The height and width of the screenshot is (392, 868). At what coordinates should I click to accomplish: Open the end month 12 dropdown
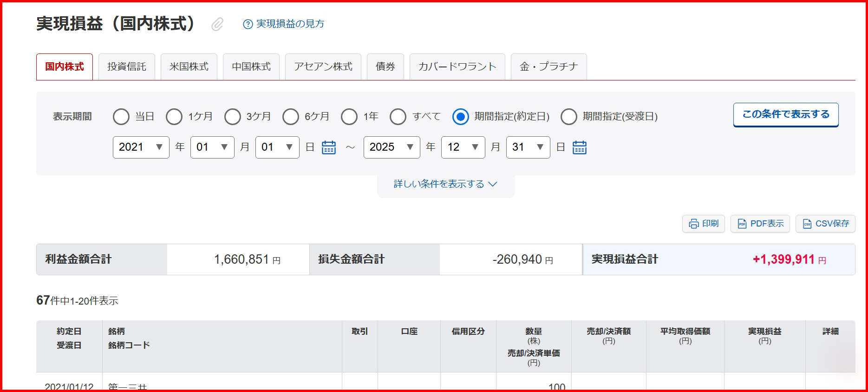coord(463,147)
